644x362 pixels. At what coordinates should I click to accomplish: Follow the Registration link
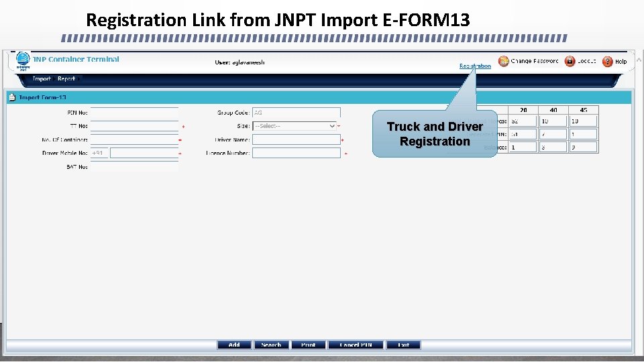click(475, 66)
